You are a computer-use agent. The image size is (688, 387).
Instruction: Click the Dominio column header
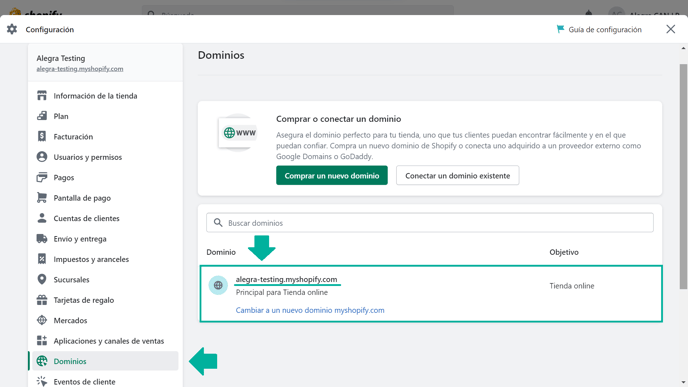(221, 252)
